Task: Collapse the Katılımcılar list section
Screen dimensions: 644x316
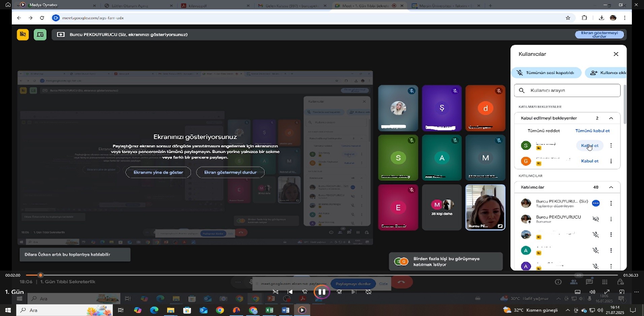Action: click(611, 187)
